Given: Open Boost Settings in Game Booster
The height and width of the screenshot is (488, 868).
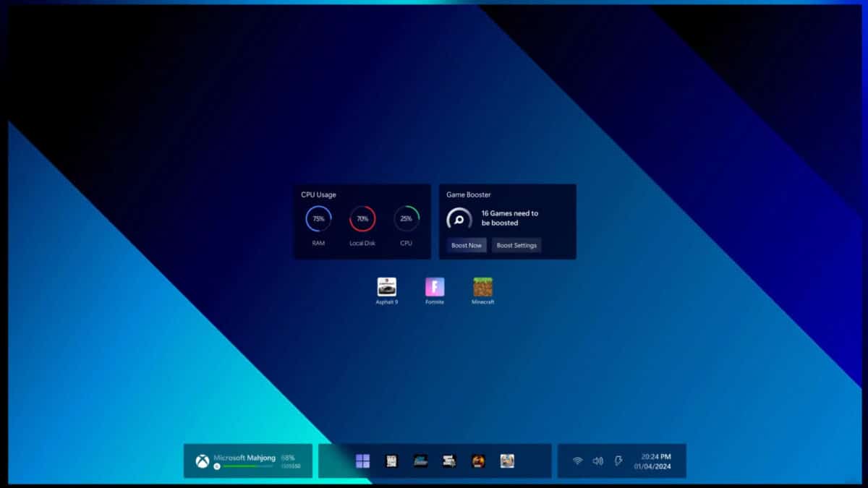Looking at the screenshot, I should pos(516,245).
